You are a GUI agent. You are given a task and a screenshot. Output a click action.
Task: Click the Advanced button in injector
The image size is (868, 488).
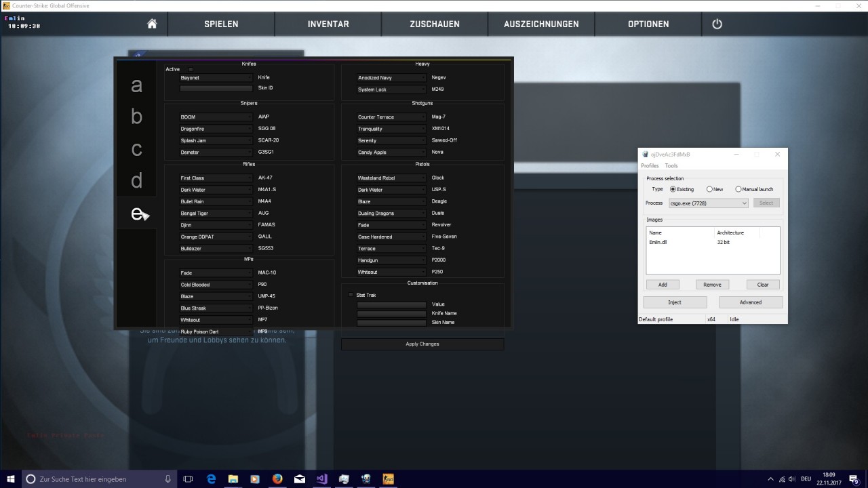pos(751,302)
